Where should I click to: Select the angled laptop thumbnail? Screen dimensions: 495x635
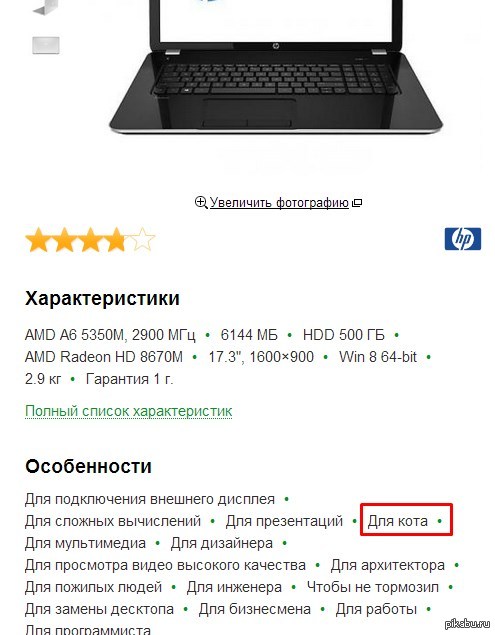[x=45, y=7]
